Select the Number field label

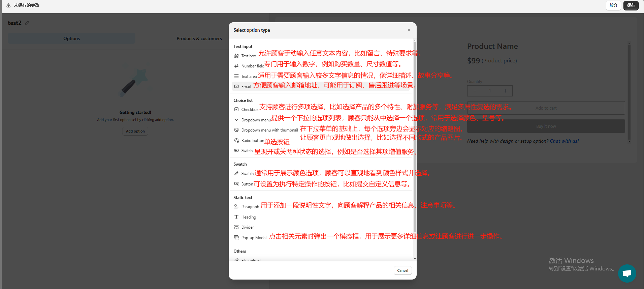(253, 66)
